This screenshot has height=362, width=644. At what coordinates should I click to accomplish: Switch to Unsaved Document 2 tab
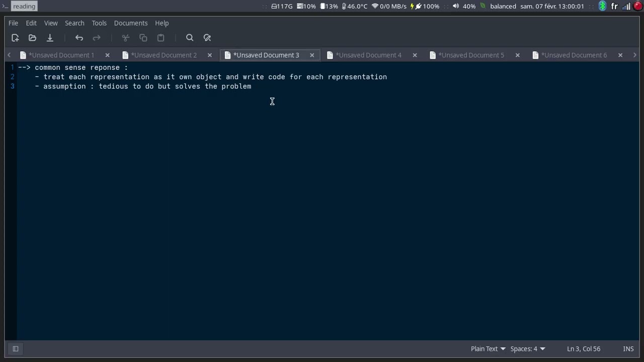click(x=164, y=55)
